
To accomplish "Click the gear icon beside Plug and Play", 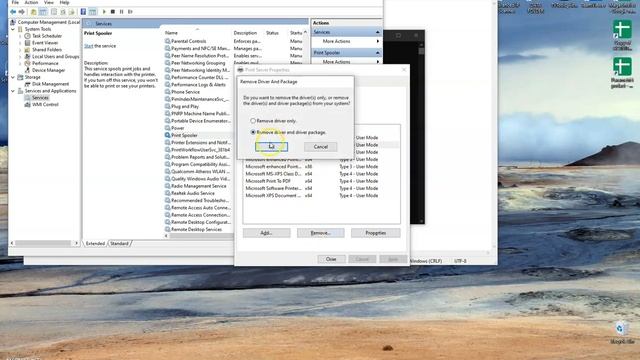I will tap(167, 106).
